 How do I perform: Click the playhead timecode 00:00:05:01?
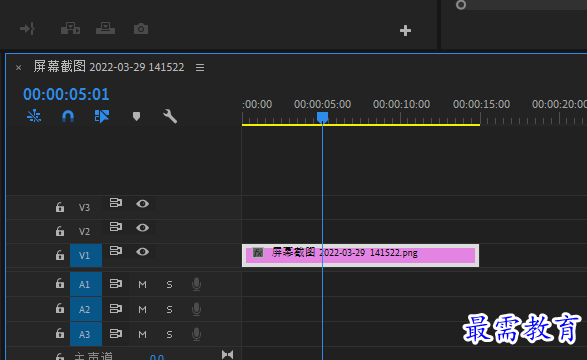pyautogui.click(x=66, y=94)
